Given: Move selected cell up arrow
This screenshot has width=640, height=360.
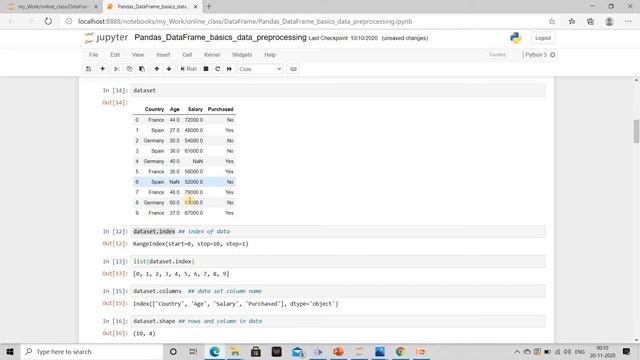Looking at the screenshot, I should [x=157, y=69].
